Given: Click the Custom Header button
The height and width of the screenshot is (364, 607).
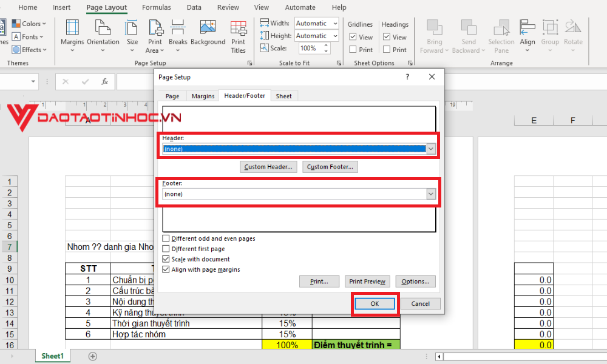Looking at the screenshot, I should pyautogui.click(x=268, y=167).
